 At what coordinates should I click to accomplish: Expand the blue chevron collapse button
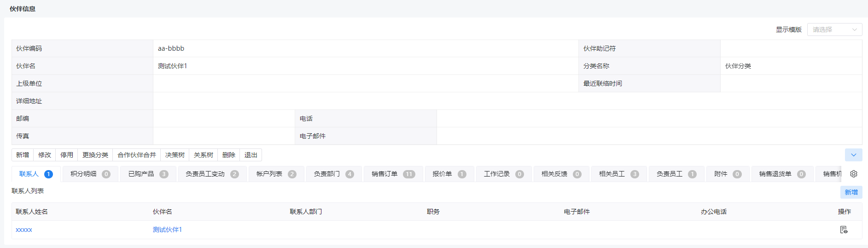(854, 155)
